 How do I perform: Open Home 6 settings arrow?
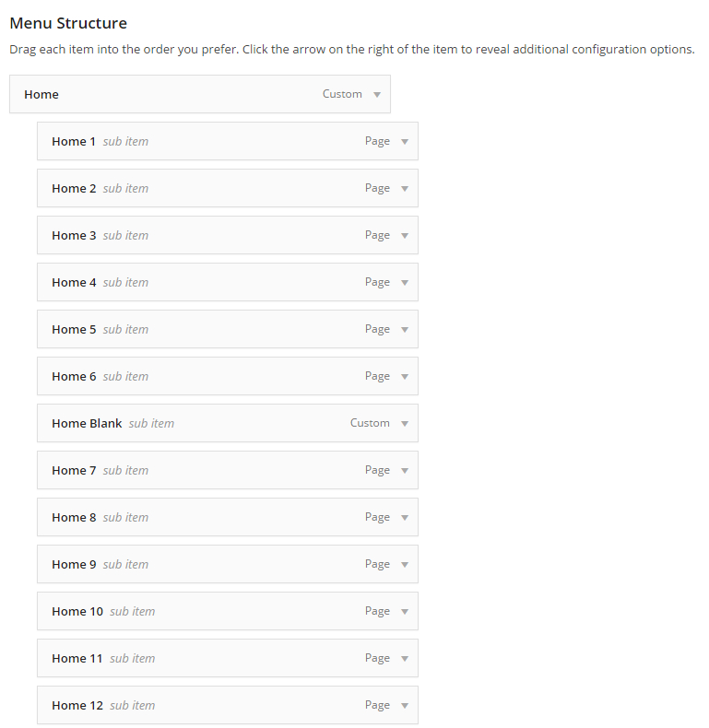click(x=405, y=377)
